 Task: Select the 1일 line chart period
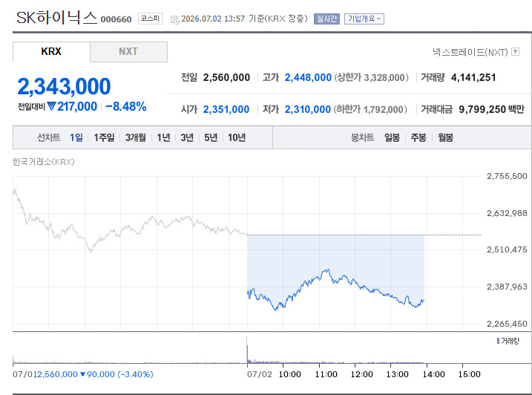pos(76,137)
